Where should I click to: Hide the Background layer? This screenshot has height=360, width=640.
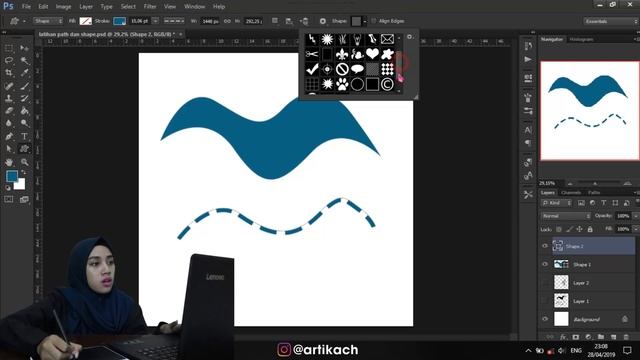click(x=545, y=319)
